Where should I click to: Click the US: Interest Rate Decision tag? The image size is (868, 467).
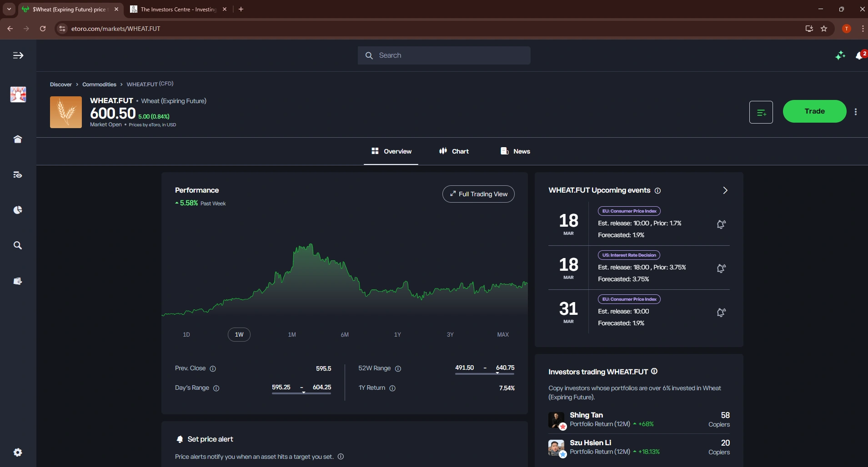click(629, 255)
